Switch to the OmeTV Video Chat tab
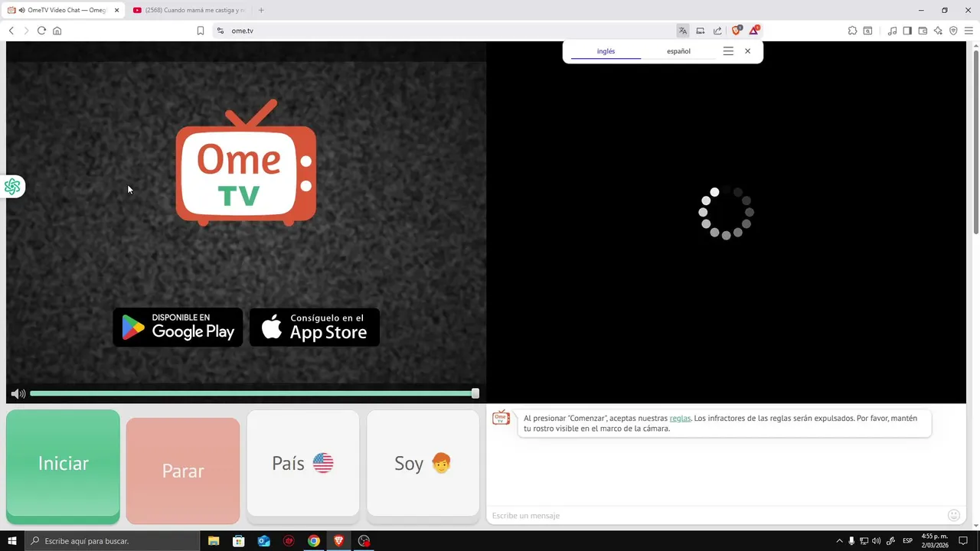Image resolution: width=980 pixels, height=551 pixels. (x=61, y=10)
